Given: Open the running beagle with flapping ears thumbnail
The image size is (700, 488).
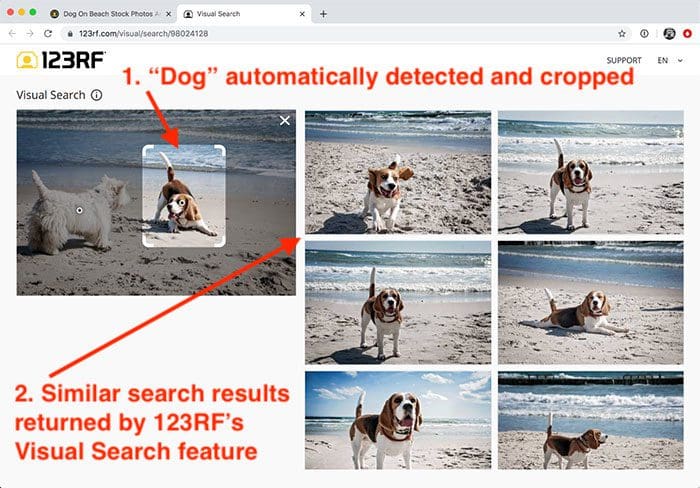Looking at the screenshot, I should pos(398,172).
